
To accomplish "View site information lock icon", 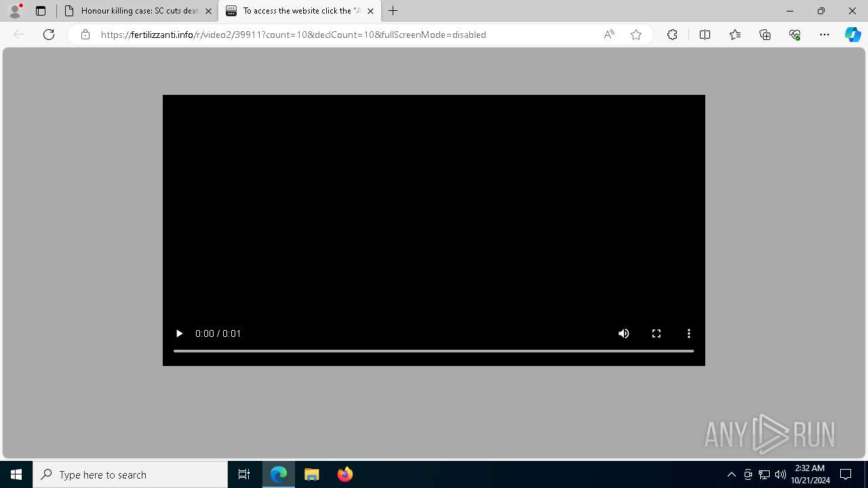I will (x=85, y=35).
